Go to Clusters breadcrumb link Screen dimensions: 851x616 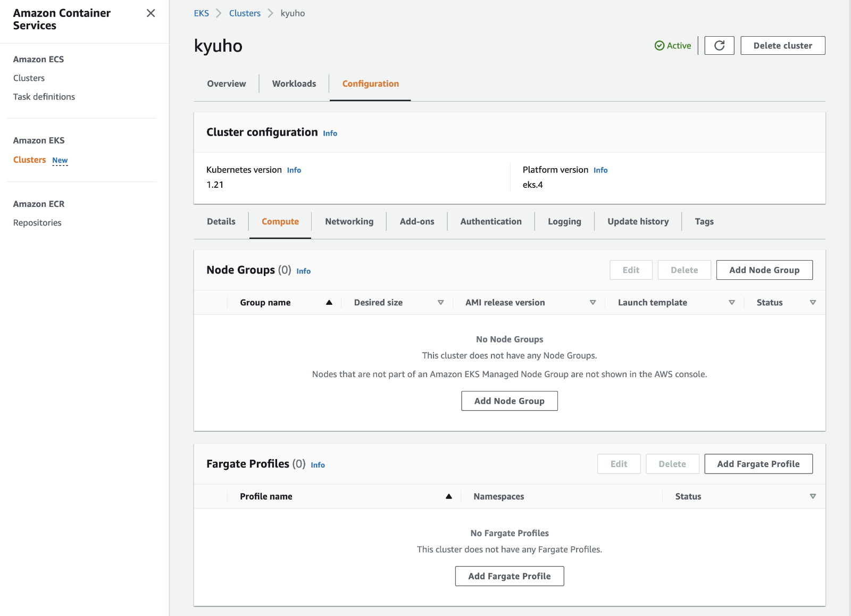[x=245, y=13]
